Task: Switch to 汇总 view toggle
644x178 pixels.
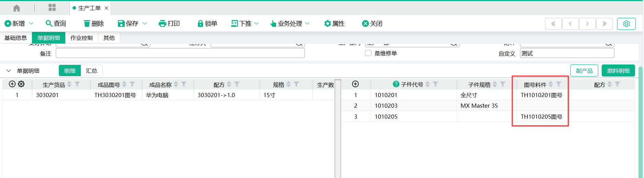Action: [x=91, y=71]
